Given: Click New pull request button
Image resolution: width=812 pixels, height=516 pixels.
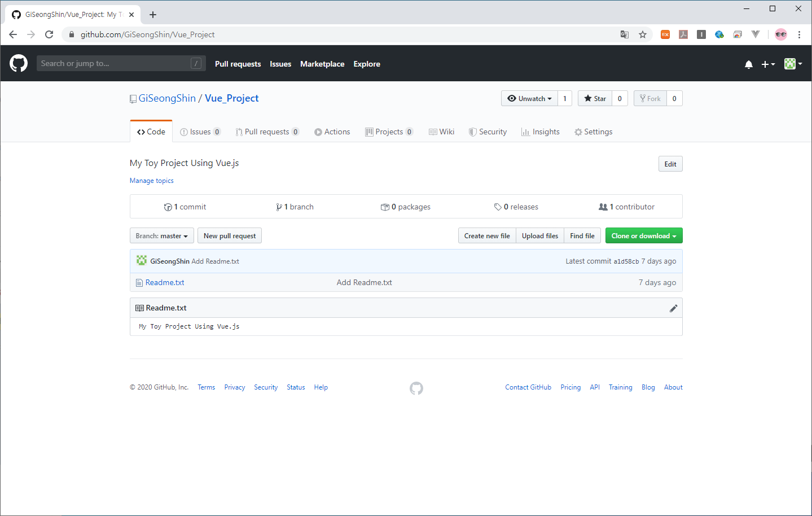Looking at the screenshot, I should 230,235.
